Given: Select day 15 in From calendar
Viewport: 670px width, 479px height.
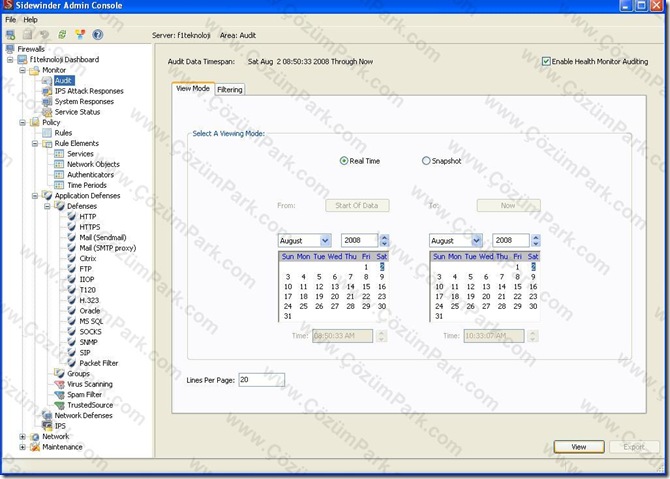Looking at the screenshot, I should 366,287.
